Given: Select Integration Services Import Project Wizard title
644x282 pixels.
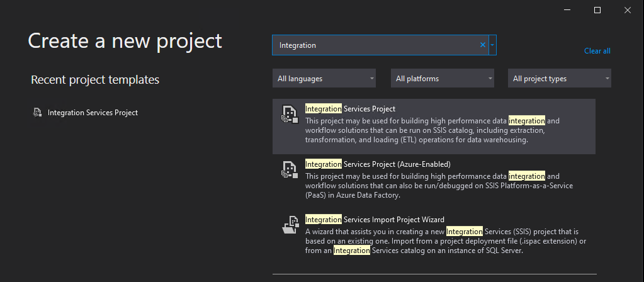Looking at the screenshot, I should click(375, 220).
